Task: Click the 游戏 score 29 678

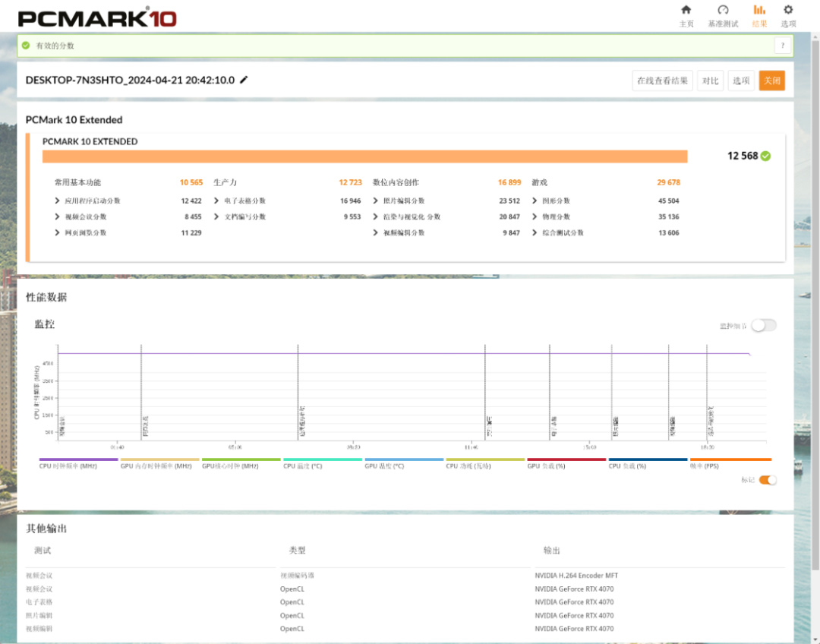Action: click(x=668, y=182)
